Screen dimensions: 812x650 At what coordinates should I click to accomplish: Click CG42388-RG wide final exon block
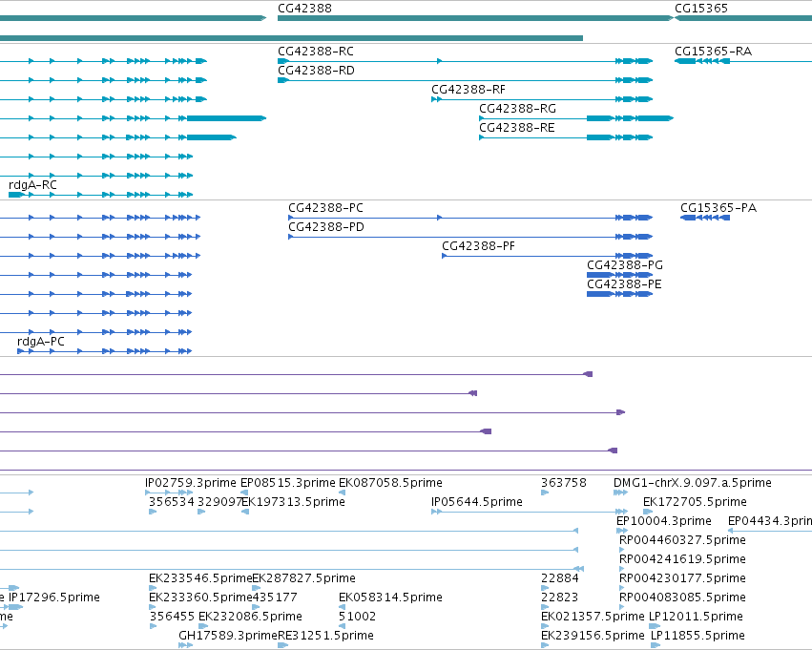(x=656, y=118)
